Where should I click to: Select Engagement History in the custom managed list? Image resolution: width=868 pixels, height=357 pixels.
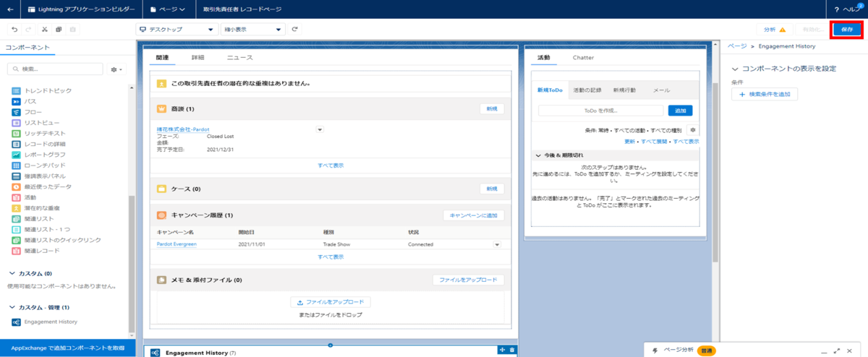pos(44,322)
